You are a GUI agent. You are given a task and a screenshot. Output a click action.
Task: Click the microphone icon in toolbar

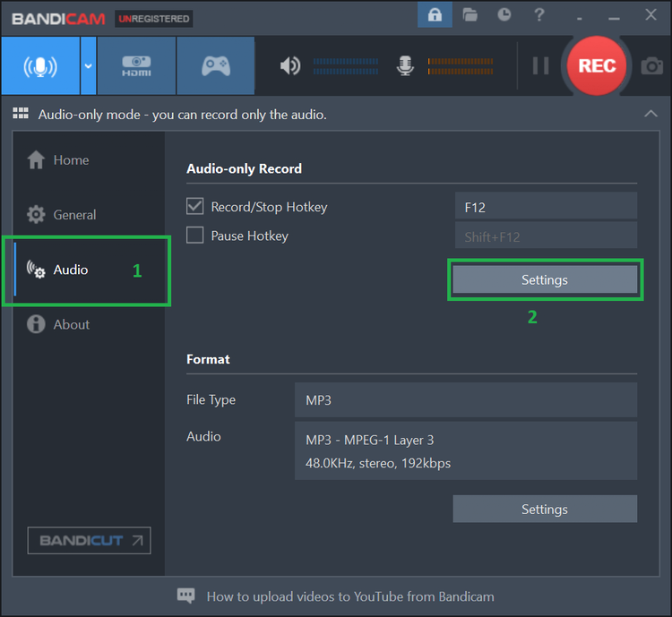[405, 66]
